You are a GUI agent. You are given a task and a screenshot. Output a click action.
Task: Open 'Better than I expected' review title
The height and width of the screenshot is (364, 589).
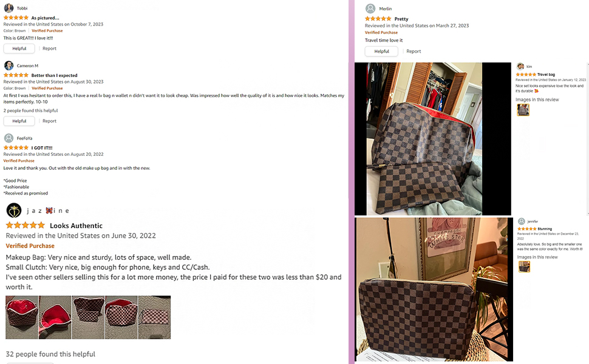(54, 75)
